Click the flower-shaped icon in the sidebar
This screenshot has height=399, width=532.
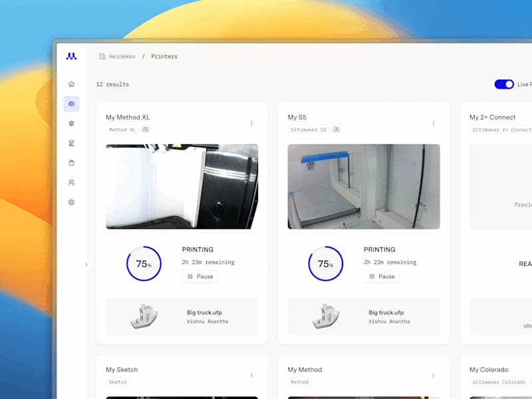coord(71,124)
